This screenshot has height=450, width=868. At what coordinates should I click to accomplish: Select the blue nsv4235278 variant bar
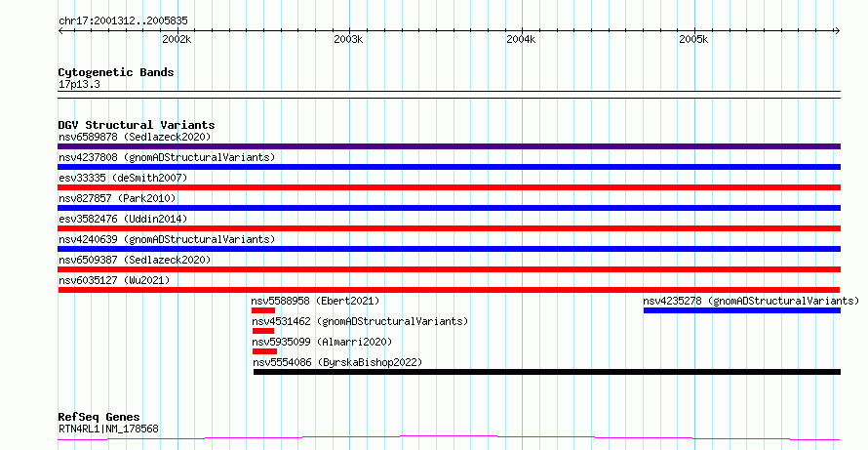point(742,310)
